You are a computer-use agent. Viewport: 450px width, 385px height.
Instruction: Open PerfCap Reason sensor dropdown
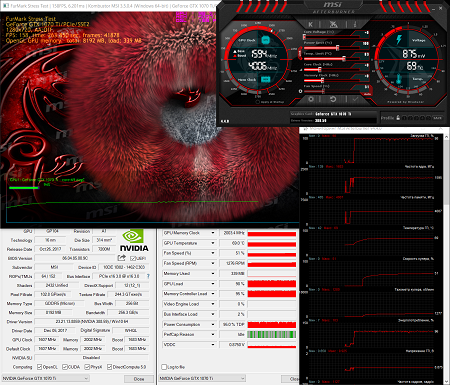point(213,334)
